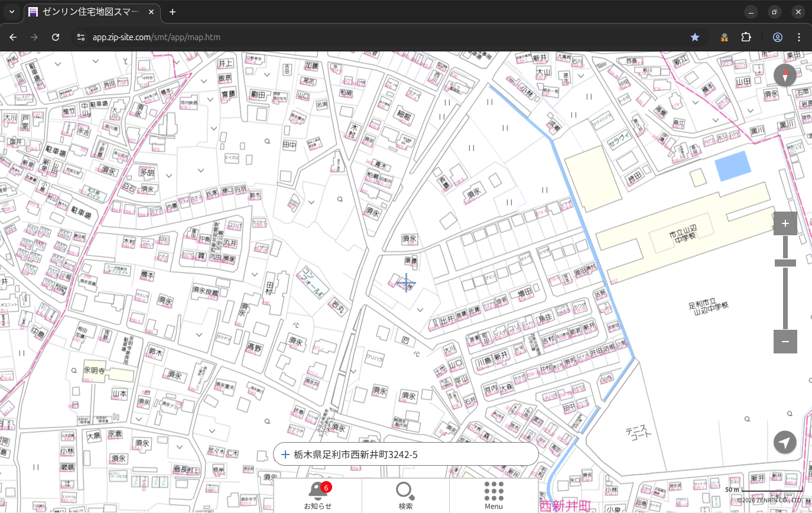Go back to the previous page

[x=13, y=37]
